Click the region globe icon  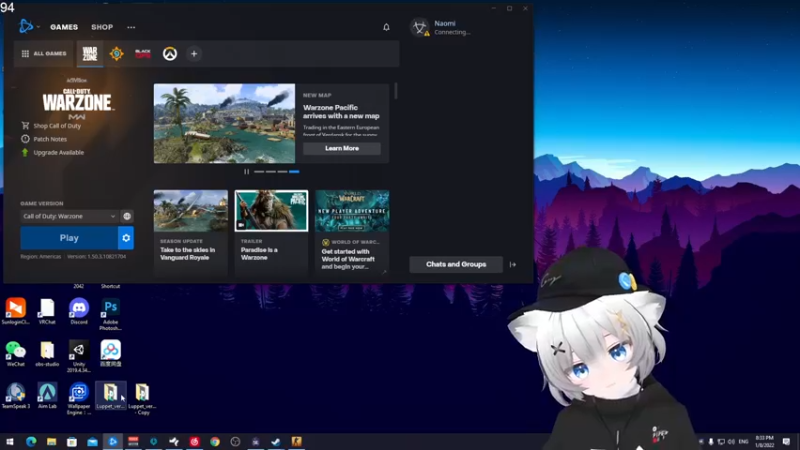pyautogui.click(x=127, y=216)
